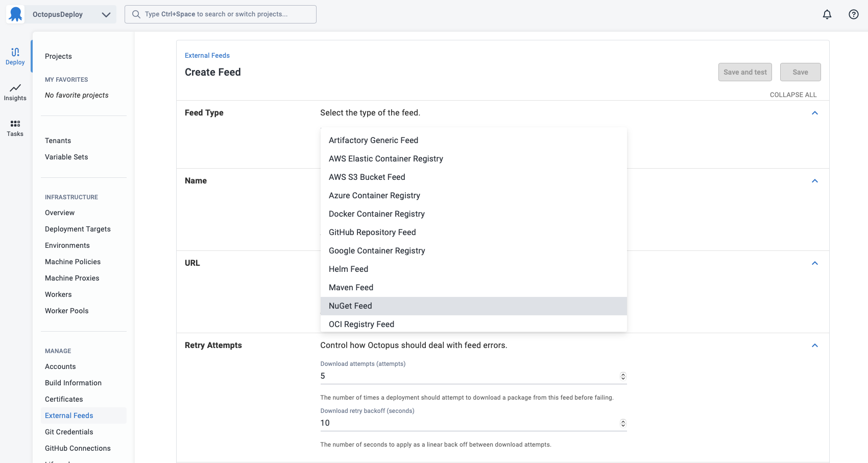Screen dimensions: 868x463
Task: Focus the project search field
Action: click(x=221, y=14)
